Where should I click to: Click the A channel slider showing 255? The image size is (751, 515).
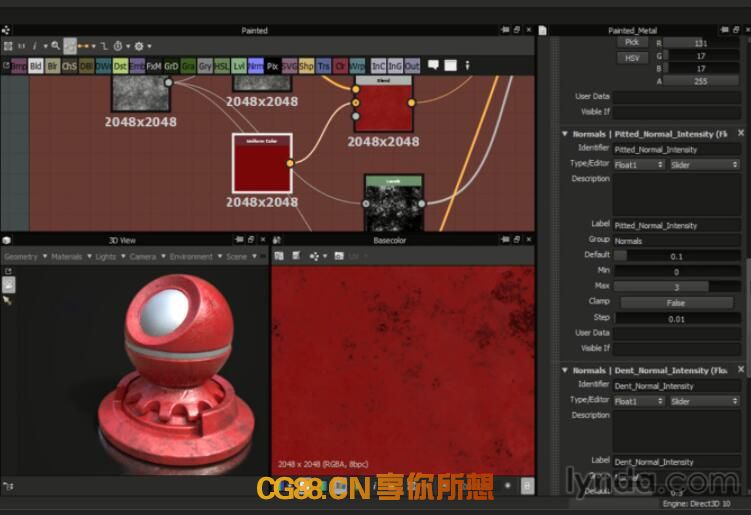coord(701,81)
